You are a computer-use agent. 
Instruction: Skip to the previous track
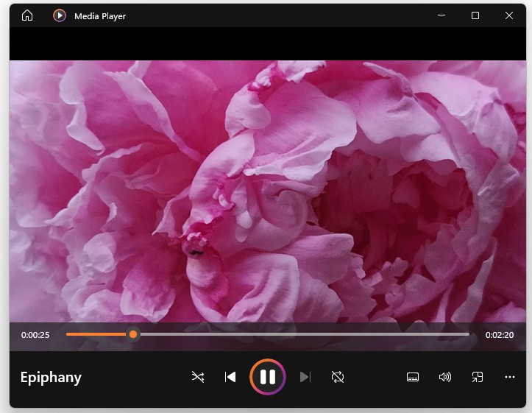(230, 377)
